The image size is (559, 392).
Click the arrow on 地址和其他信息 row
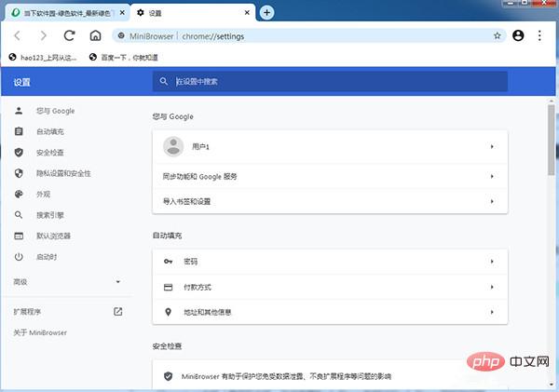pyautogui.click(x=492, y=312)
